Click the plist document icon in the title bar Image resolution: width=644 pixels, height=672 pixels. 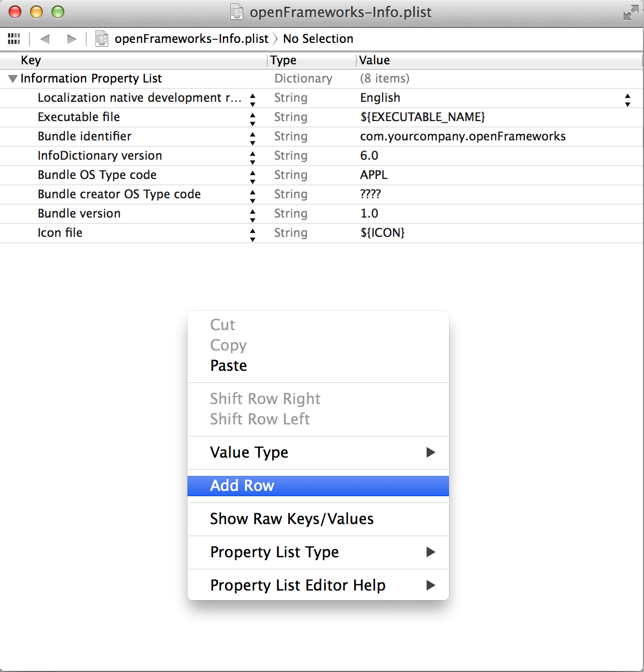(x=236, y=12)
